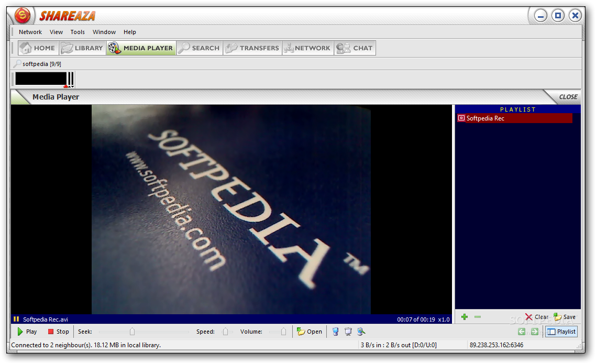The height and width of the screenshot is (364, 596).
Task: Click the time indicator 00:07 of 00:19
Action: point(416,319)
